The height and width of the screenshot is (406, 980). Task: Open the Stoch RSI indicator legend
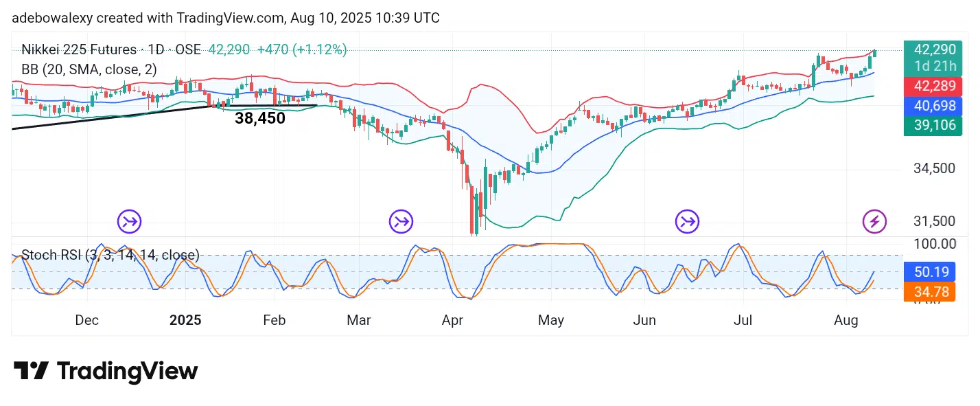[110, 256]
